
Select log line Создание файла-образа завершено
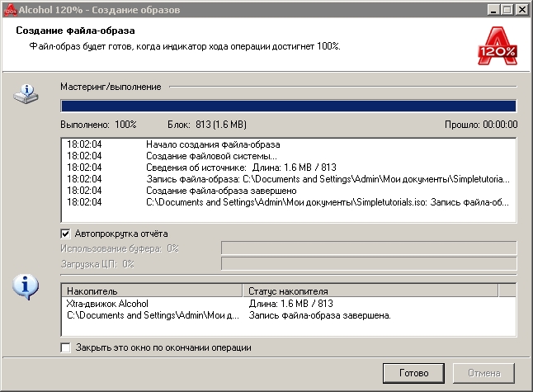click(x=289, y=191)
